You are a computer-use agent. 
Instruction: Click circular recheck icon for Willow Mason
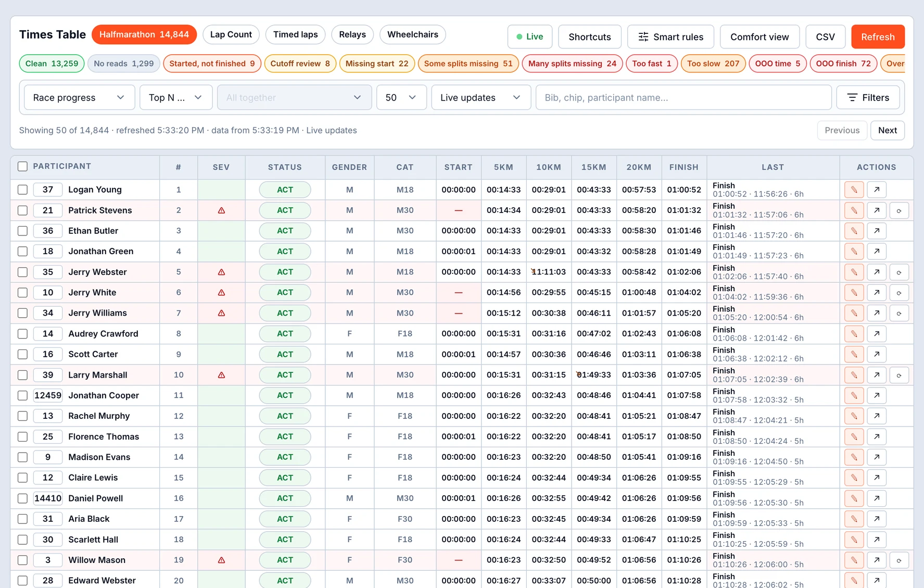click(x=899, y=560)
